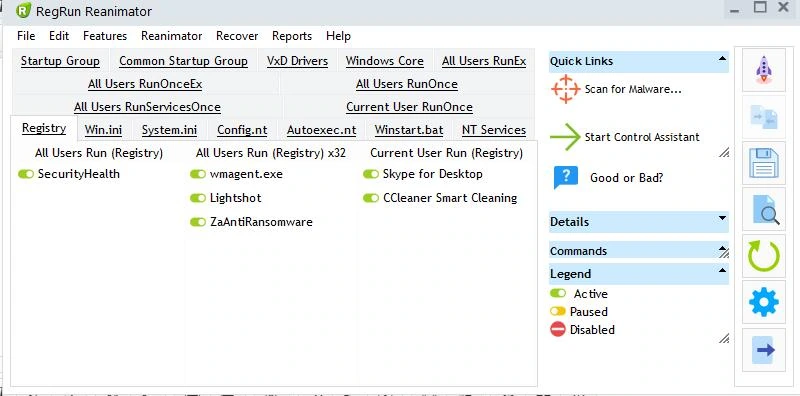This screenshot has height=396, width=800.
Task: Switch to the All Users RunOnce tab
Action: click(407, 84)
